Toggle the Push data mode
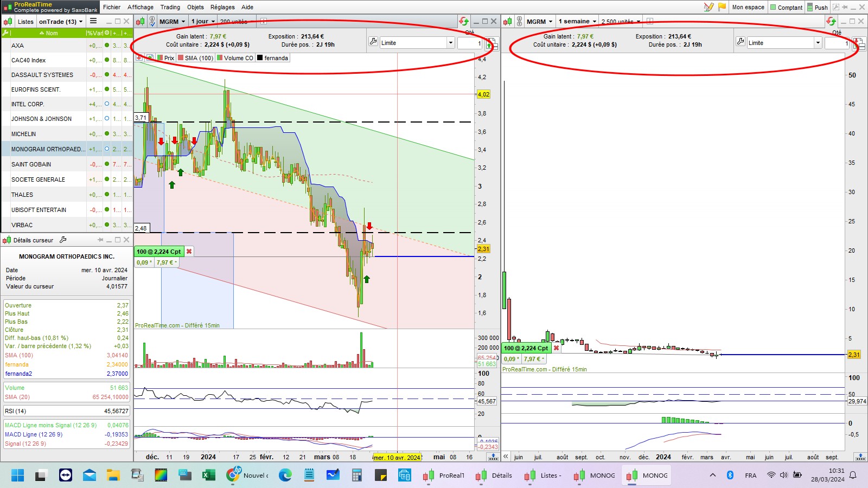This screenshot has width=868, height=488. point(818,7)
